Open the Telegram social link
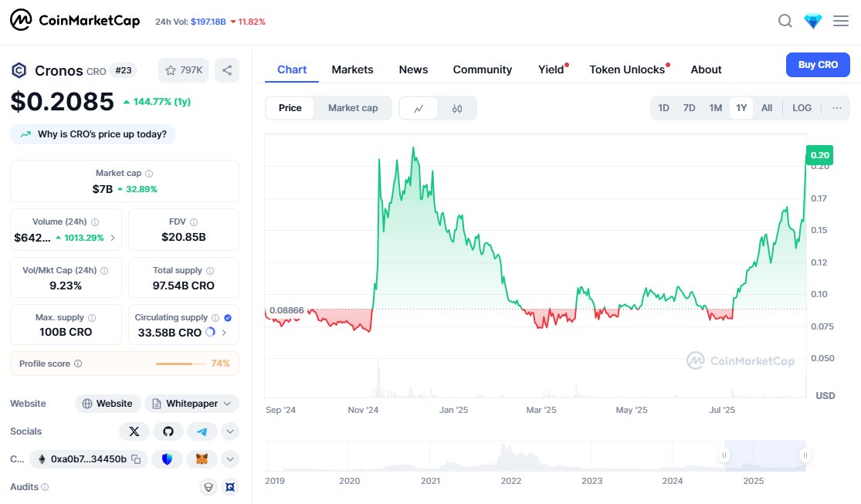Viewport: 861px width, 504px height. [x=202, y=431]
